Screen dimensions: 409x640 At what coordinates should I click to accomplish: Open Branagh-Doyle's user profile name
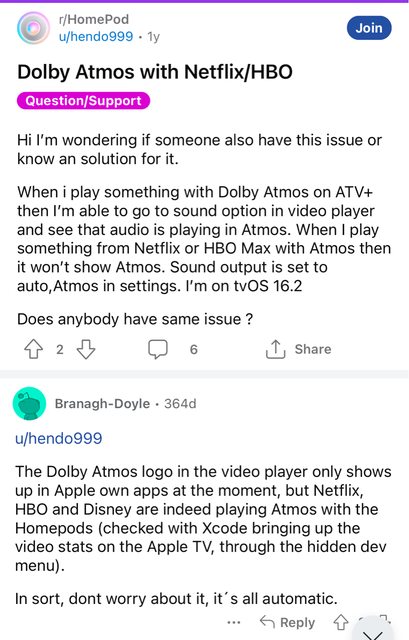tap(102, 404)
